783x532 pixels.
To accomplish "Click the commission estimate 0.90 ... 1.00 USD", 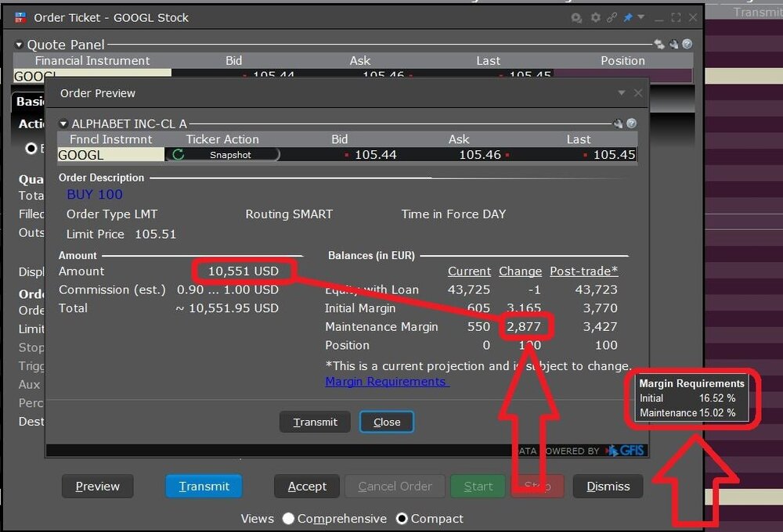I will coord(228,289).
